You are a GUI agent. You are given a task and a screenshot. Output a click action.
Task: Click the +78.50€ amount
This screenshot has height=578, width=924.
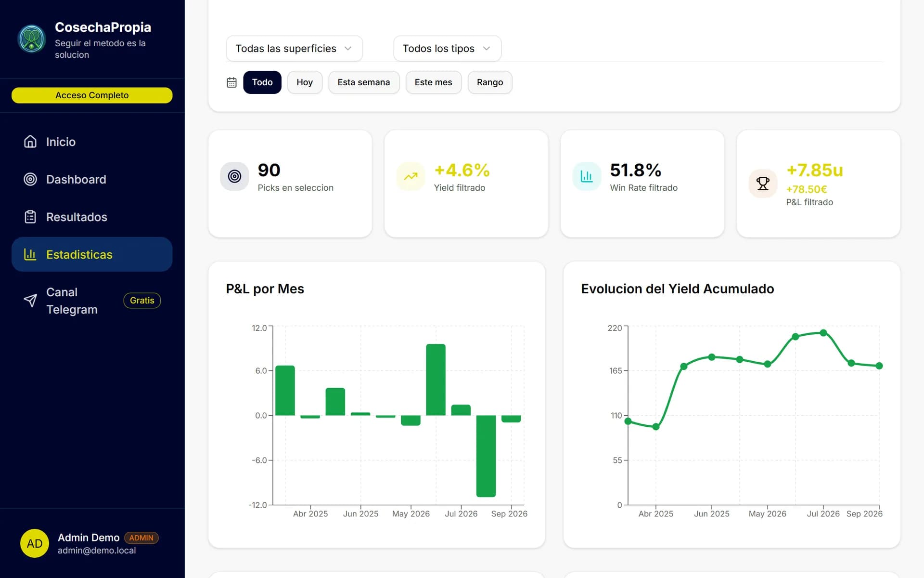(x=807, y=189)
